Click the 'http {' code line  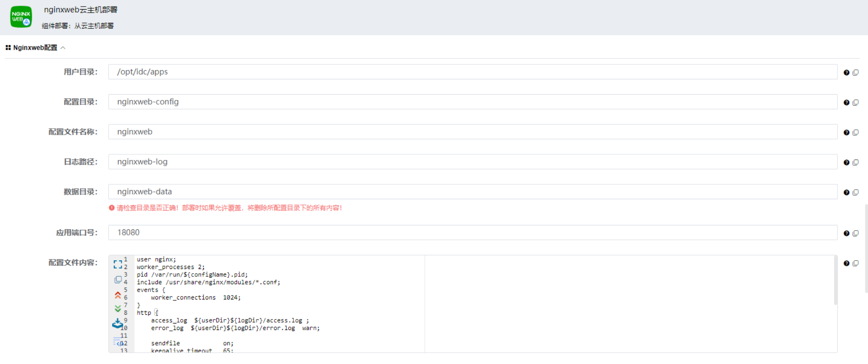147,313
